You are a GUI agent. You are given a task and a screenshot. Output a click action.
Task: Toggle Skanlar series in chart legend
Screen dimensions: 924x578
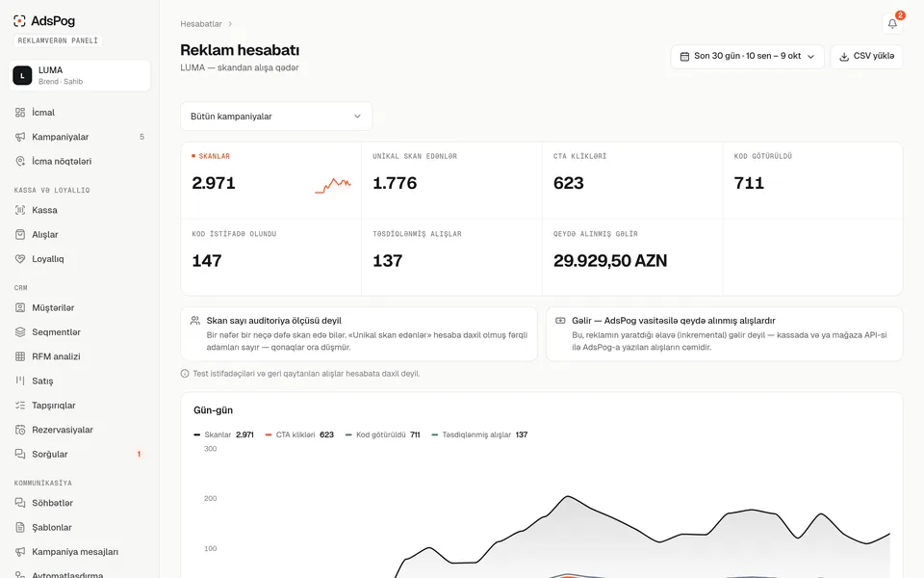point(223,434)
